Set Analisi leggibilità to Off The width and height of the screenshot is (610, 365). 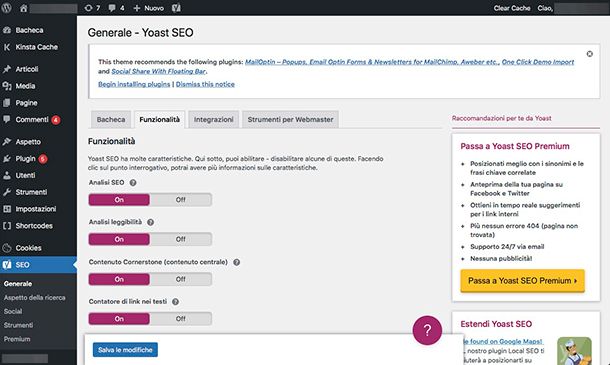click(181, 239)
